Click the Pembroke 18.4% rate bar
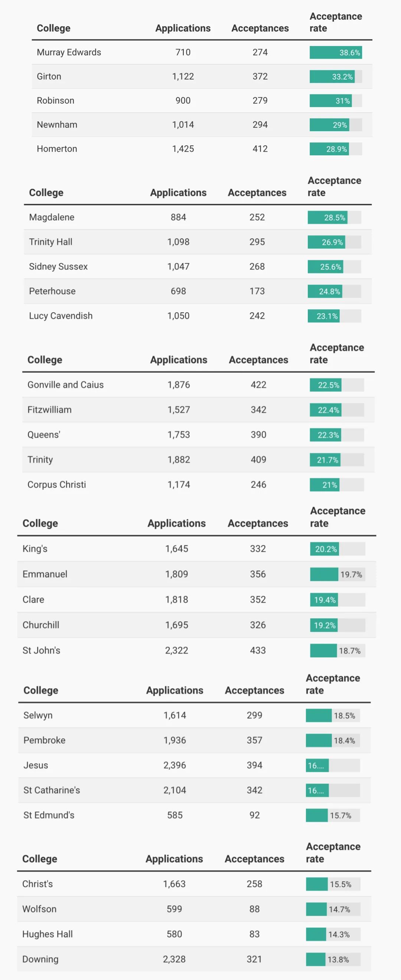Screen dimensions: 401x980 (x=333, y=740)
